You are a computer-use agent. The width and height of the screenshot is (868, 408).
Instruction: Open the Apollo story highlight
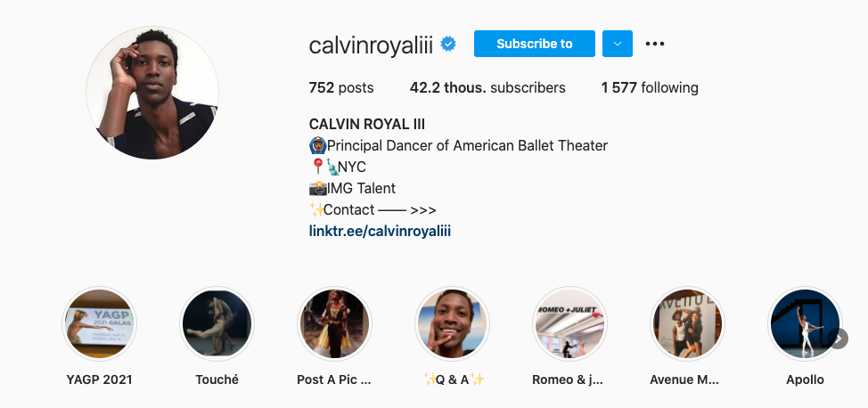click(805, 324)
